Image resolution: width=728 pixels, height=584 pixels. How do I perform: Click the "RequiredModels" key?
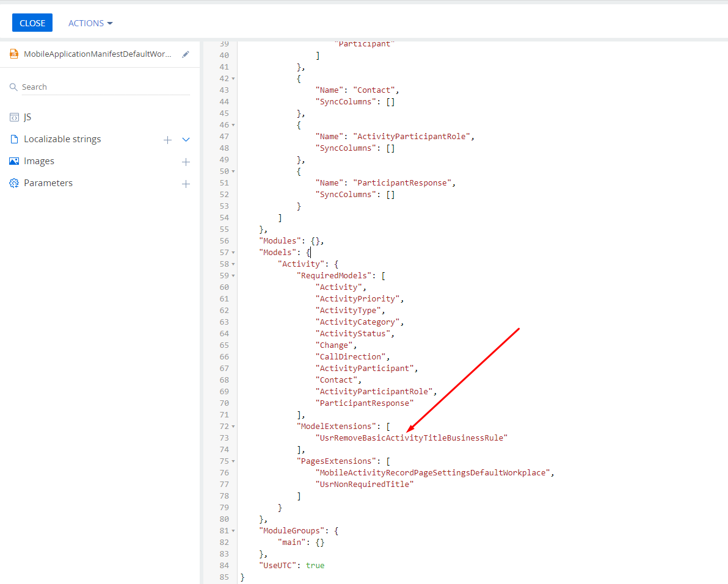pyautogui.click(x=334, y=276)
